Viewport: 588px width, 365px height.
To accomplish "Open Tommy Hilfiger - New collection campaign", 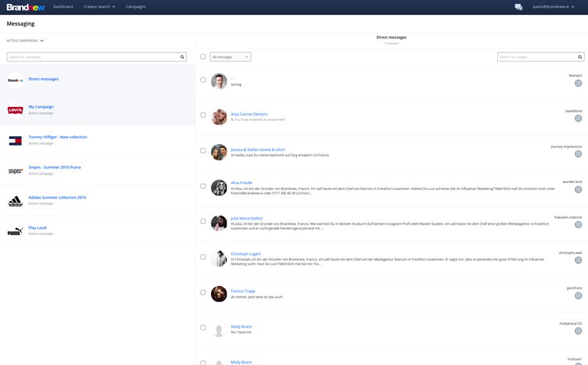I will point(57,137).
